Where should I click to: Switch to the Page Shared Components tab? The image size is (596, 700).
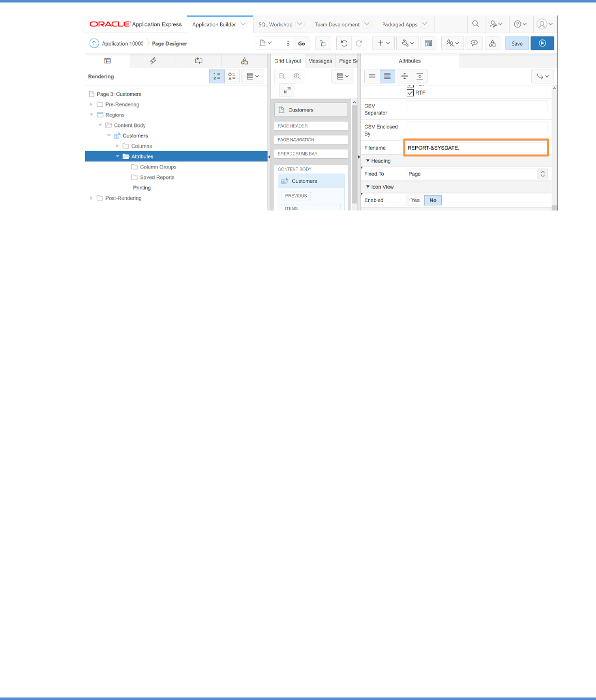[244, 60]
